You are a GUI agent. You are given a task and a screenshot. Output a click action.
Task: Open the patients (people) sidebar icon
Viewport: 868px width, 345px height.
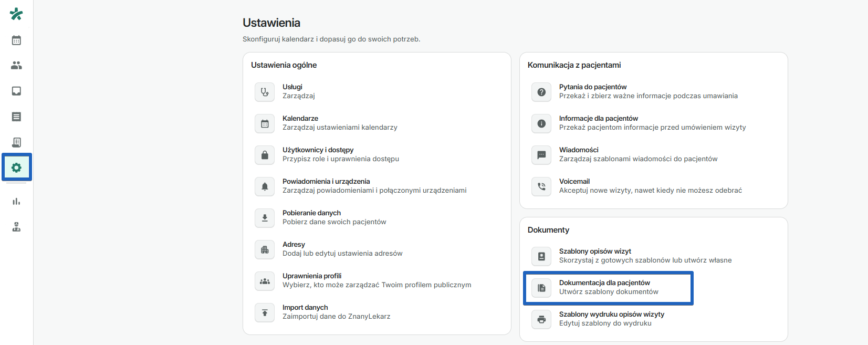pyautogui.click(x=16, y=66)
